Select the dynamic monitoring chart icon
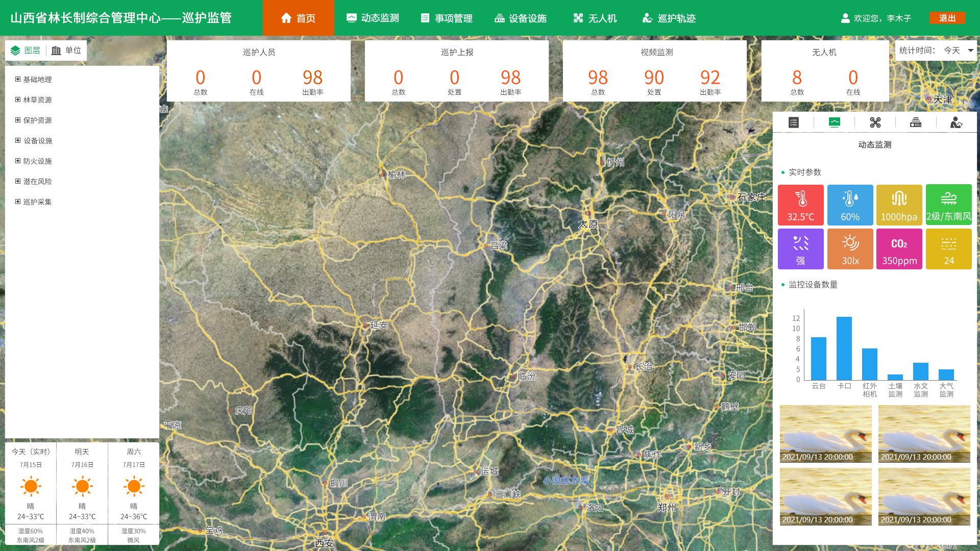The width and height of the screenshot is (980, 551). pos(835,122)
